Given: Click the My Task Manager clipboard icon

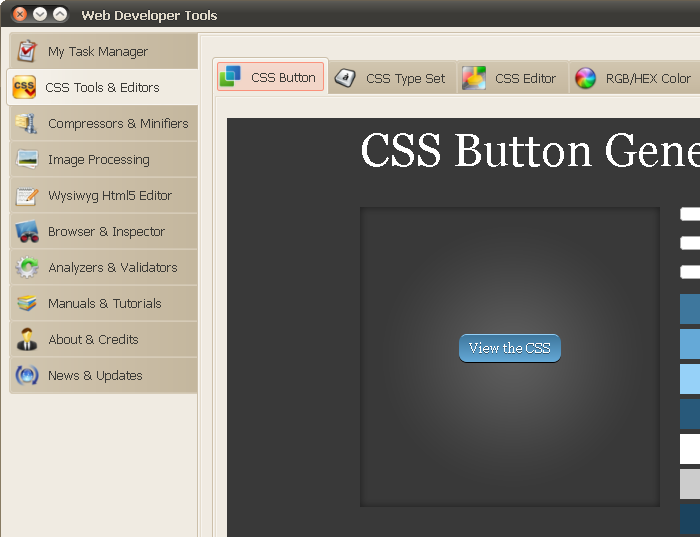Looking at the screenshot, I should pyautogui.click(x=27, y=51).
